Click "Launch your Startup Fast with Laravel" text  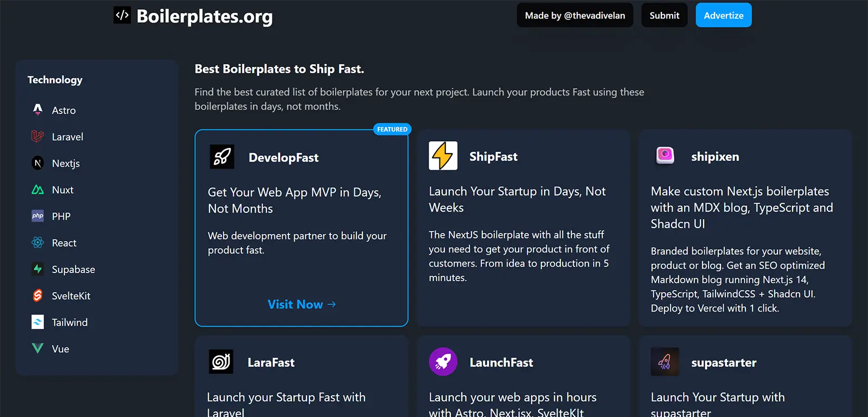286,405
